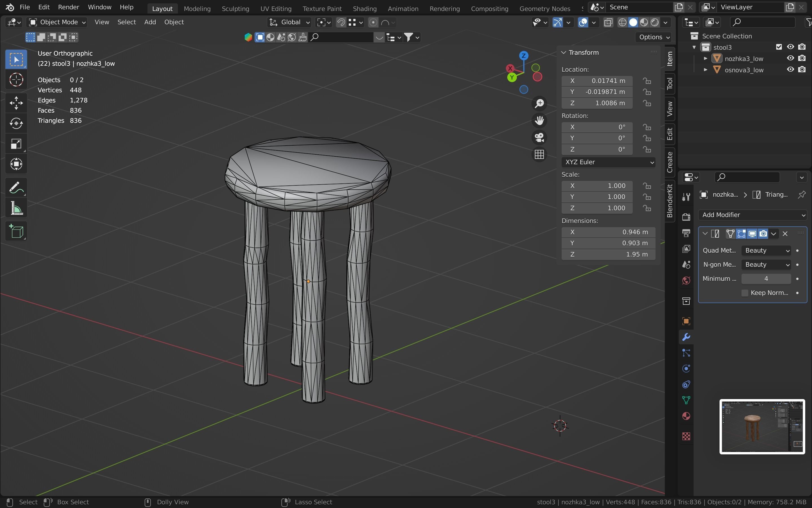
Task: Click the Location Z value field
Action: 597,103
